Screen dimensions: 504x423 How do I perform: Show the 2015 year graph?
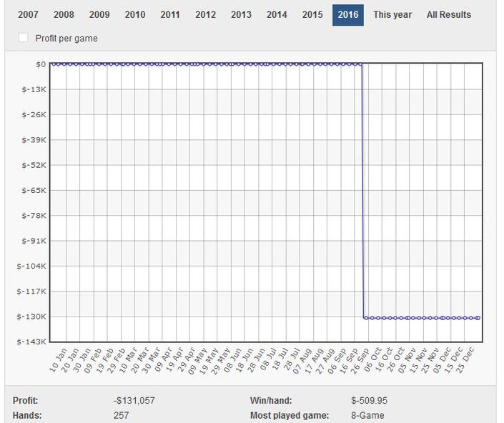[x=312, y=15]
